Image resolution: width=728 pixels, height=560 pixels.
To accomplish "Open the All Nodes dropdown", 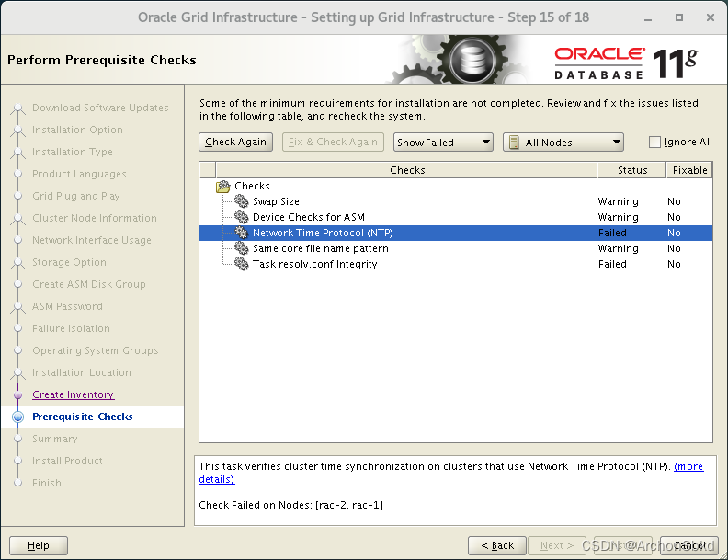I will click(x=563, y=143).
